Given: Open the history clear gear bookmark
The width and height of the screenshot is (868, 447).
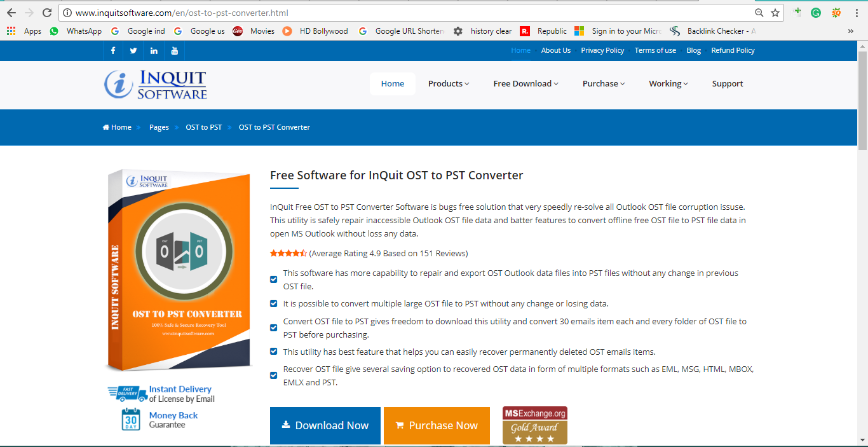Looking at the screenshot, I should [x=482, y=31].
